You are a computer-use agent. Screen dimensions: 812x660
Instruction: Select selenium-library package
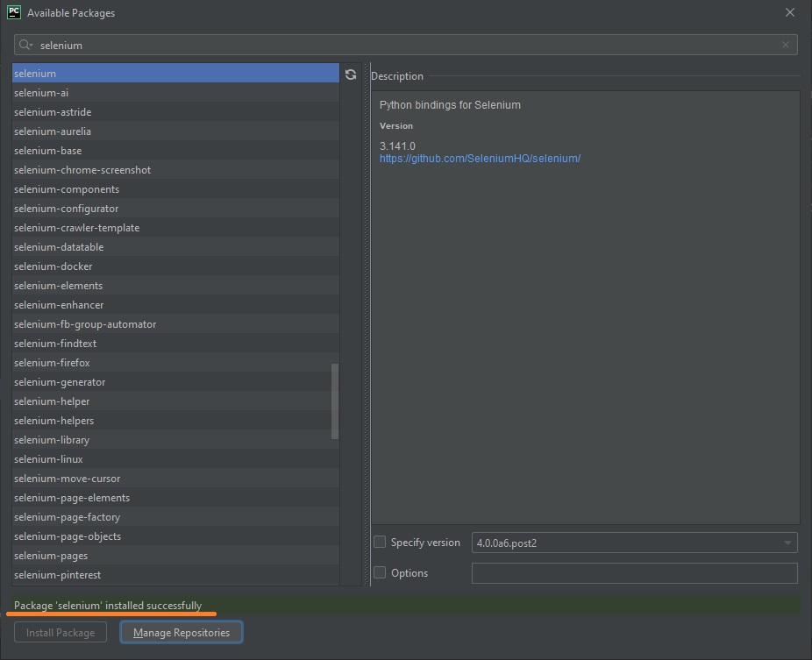175,439
